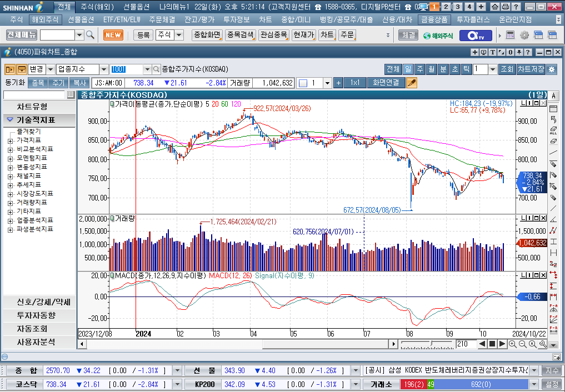Click the 차트저장 button
Screen dimensions: 565x392
pyautogui.click(x=531, y=69)
